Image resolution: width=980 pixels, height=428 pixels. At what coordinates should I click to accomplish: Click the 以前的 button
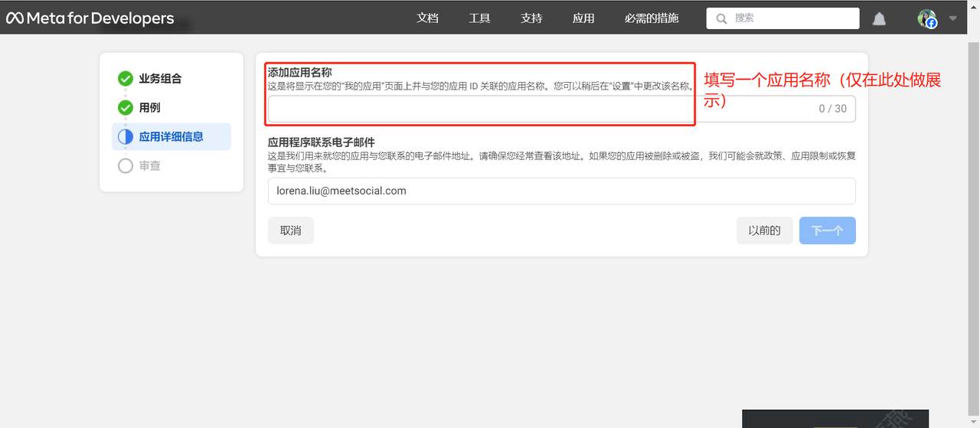point(764,230)
